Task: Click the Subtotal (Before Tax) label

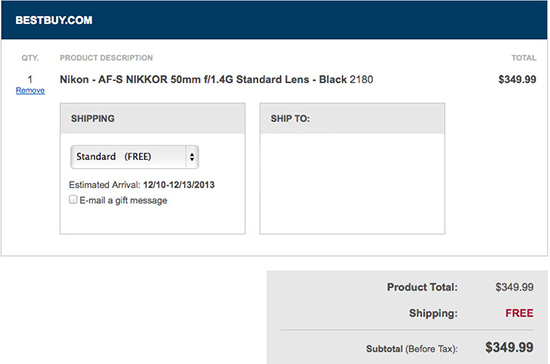Action: point(412,349)
